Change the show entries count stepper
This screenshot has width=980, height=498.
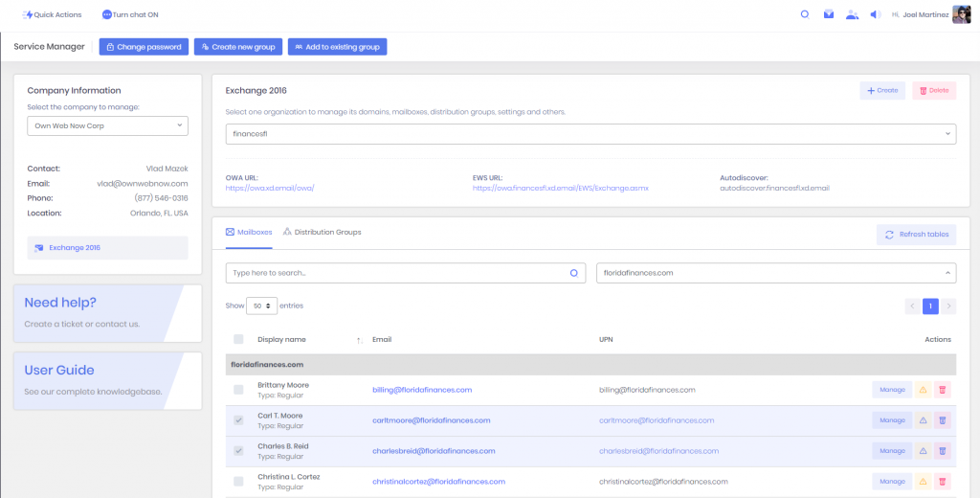[x=261, y=306]
